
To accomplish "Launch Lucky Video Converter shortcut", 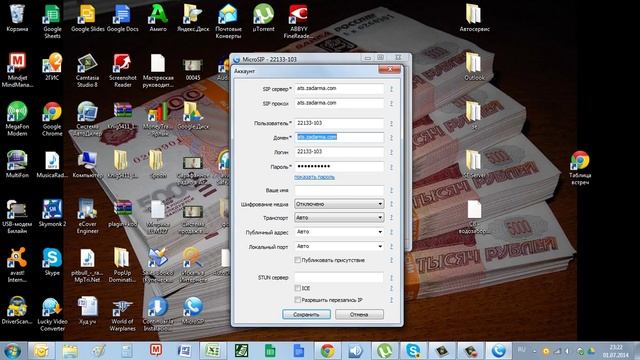I will tap(52, 314).
